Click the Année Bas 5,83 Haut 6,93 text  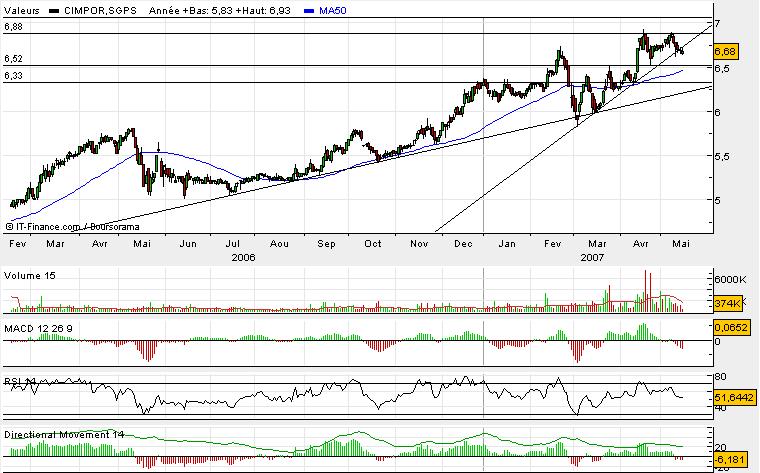coord(220,10)
